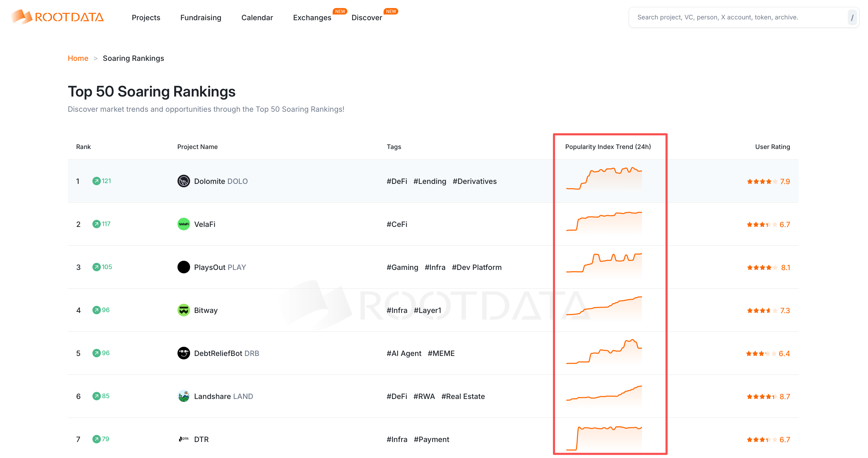Screen dimensions: 868x458
Task: Open the Discover nav item
Action: click(367, 18)
